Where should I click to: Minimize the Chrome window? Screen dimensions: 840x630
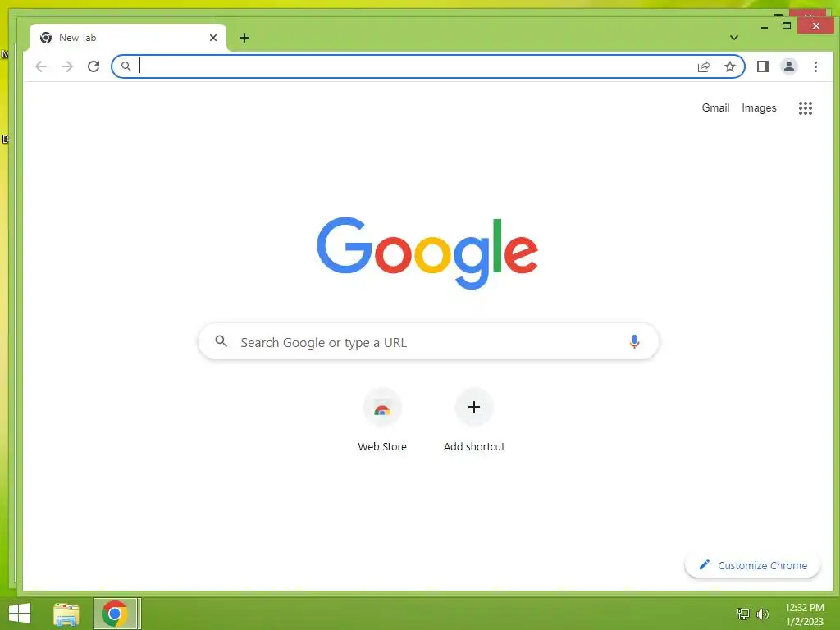point(765,25)
